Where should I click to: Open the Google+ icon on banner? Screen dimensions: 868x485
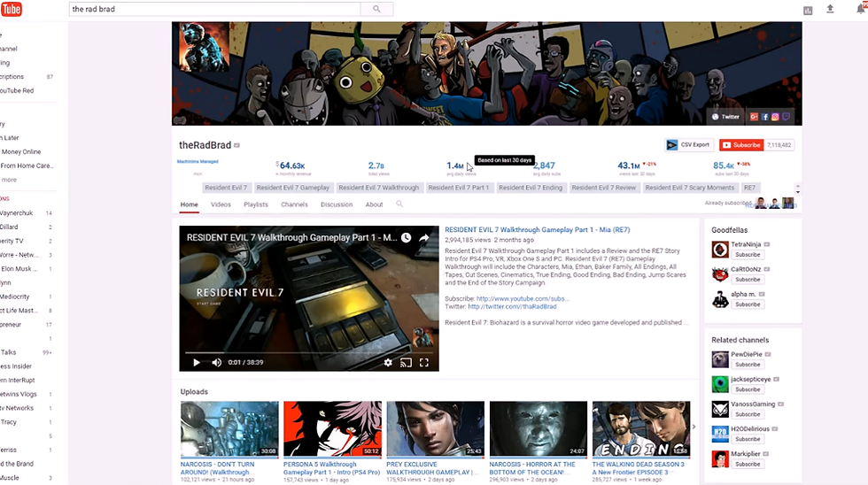coord(754,117)
